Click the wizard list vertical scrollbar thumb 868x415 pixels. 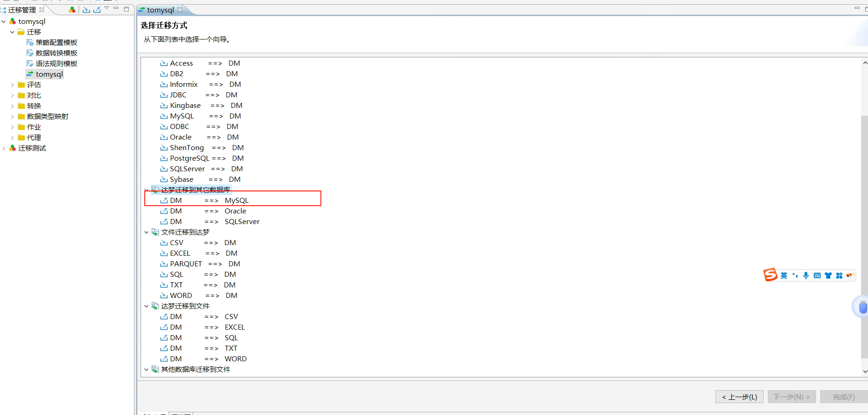(x=865, y=236)
